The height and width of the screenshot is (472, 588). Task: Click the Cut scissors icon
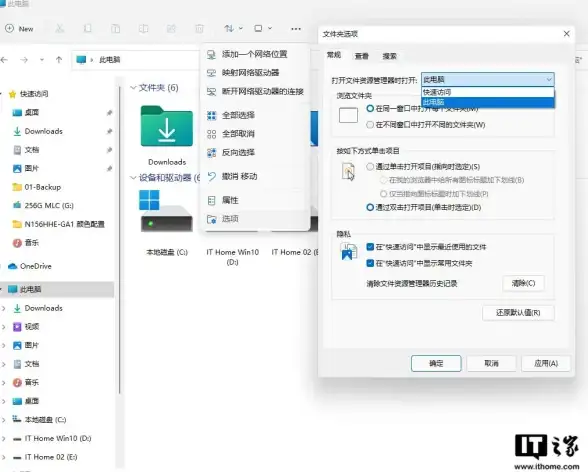click(x=60, y=28)
